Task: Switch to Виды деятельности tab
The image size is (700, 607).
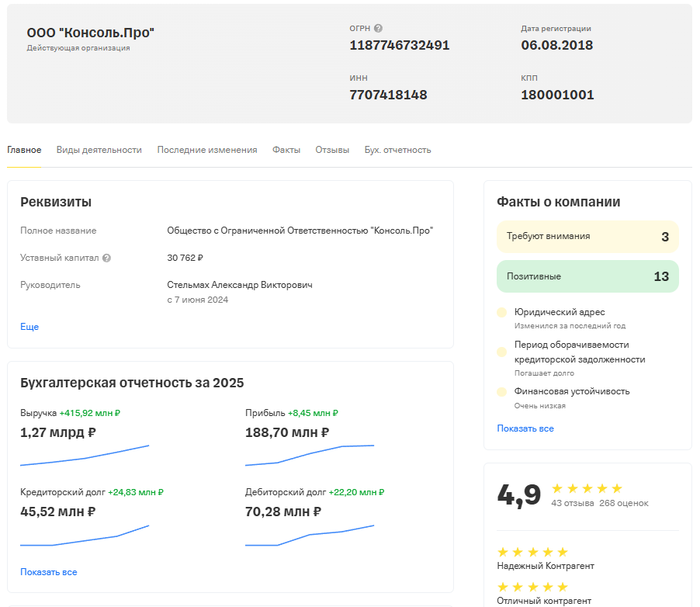Action: click(99, 150)
